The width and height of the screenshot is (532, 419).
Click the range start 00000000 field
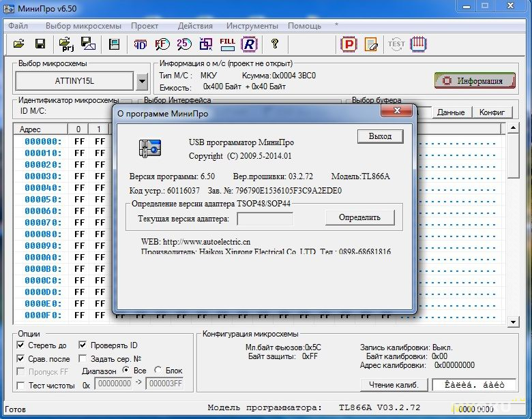[113, 384]
